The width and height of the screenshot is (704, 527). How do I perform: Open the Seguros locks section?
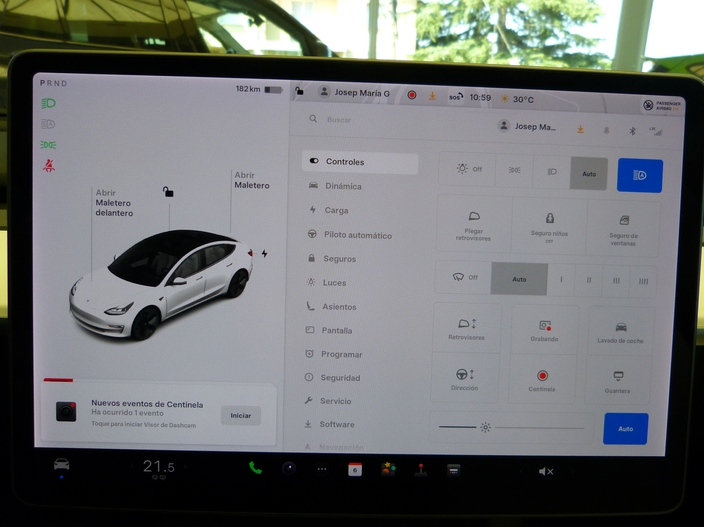(x=332, y=259)
